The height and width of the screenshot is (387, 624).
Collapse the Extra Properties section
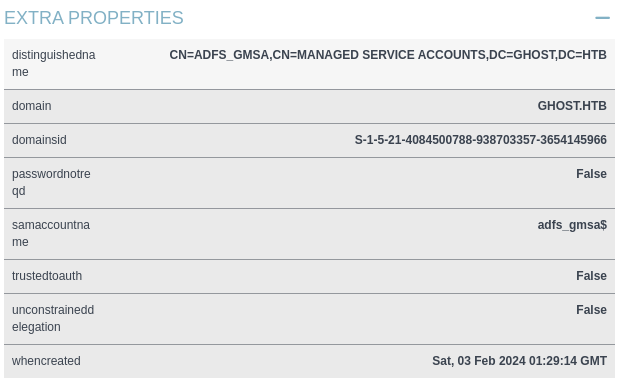point(602,18)
